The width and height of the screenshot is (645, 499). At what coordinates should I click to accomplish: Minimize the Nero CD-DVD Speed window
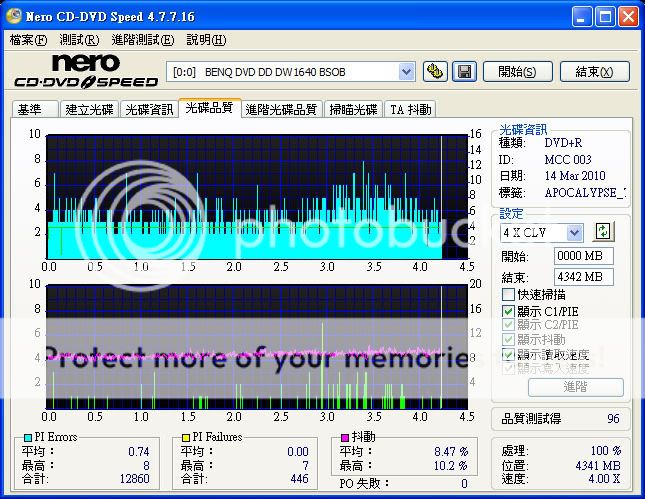[x=582, y=17]
